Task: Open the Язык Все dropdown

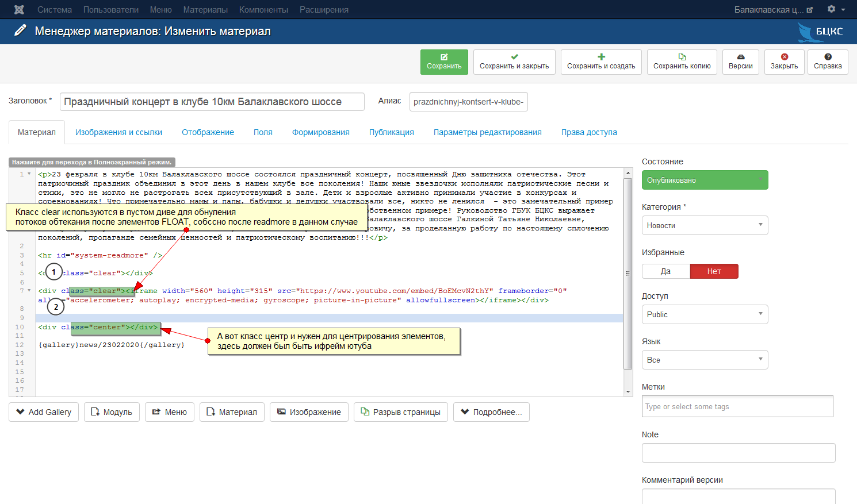Action: [705, 360]
